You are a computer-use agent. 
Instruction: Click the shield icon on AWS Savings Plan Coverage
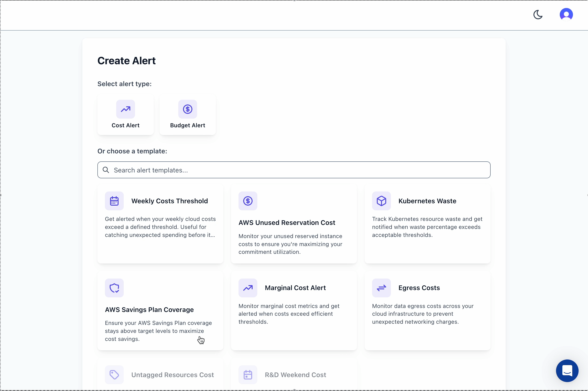(x=114, y=288)
